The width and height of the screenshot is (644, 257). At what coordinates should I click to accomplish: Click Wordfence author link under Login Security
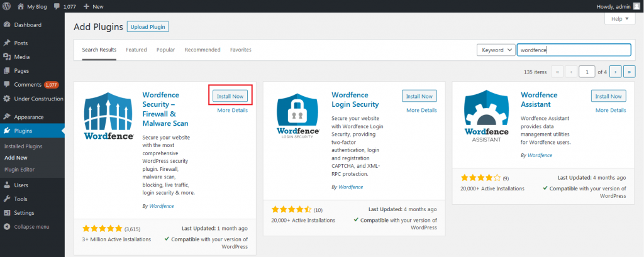click(351, 187)
